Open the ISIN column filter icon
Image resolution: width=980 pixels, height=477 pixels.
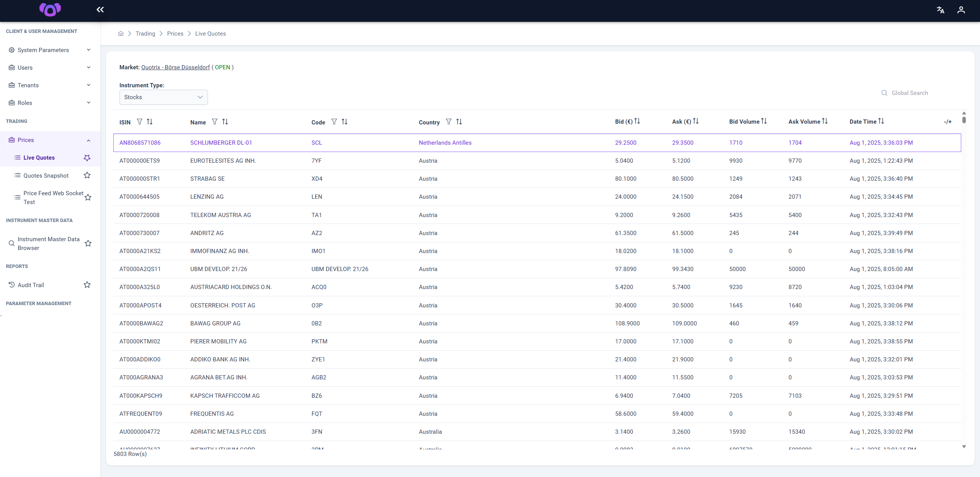(140, 122)
